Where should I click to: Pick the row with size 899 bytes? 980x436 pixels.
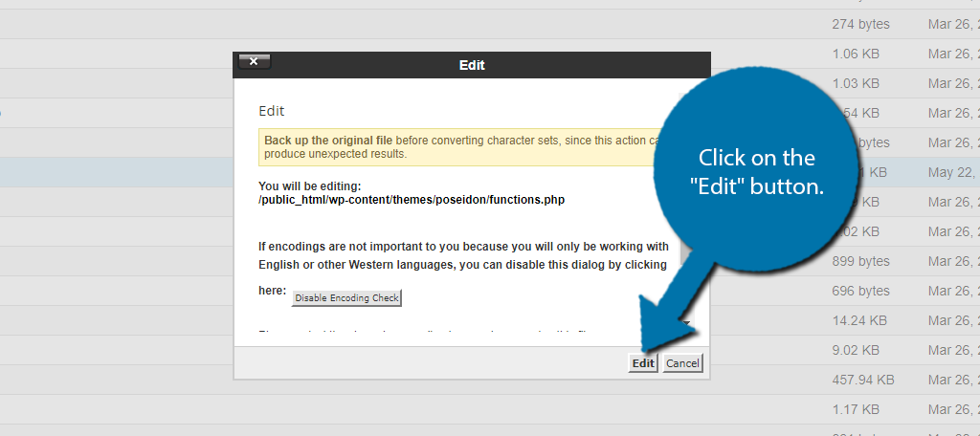[x=860, y=261]
